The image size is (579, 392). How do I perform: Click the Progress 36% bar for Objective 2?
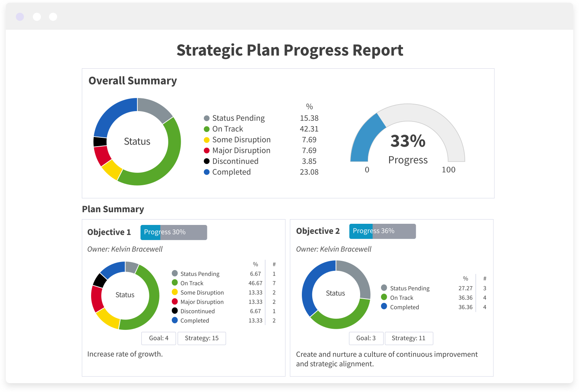click(x=382, y=231)
